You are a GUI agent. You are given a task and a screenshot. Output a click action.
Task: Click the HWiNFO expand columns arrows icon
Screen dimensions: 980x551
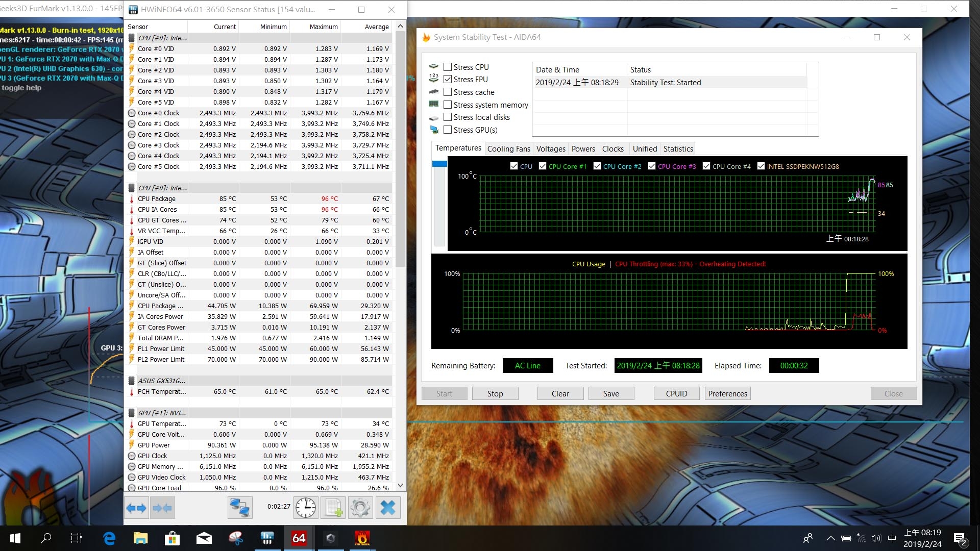pyautogui.click(x=136, y=508)
